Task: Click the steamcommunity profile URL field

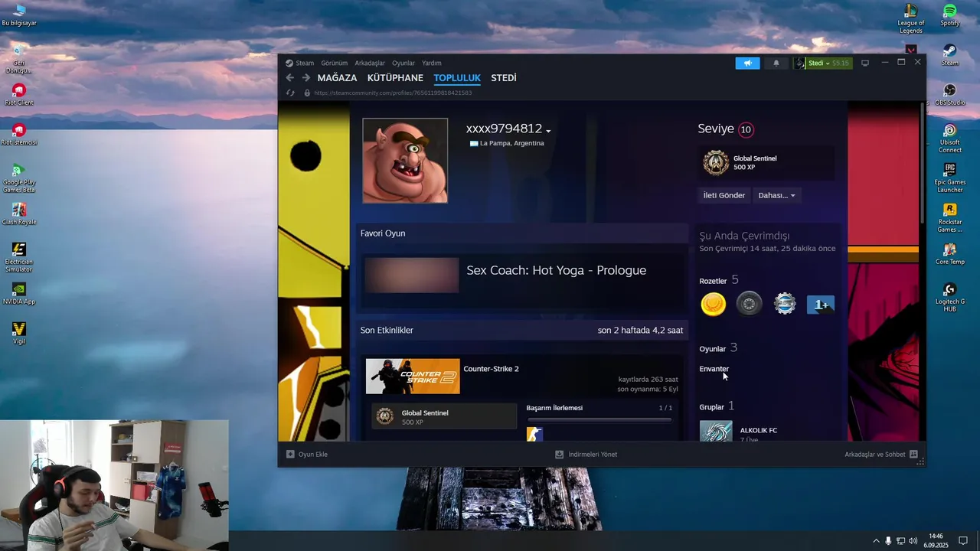Action: coord(393,93)
